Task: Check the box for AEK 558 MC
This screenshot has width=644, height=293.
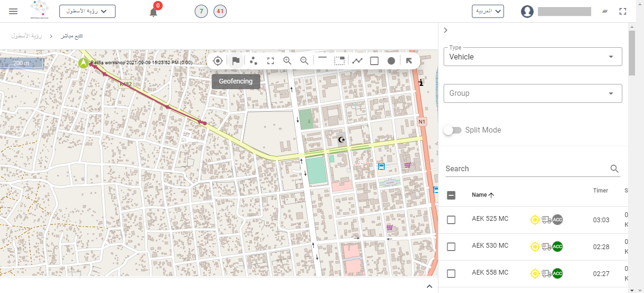Action: click(x=451, y=274)
